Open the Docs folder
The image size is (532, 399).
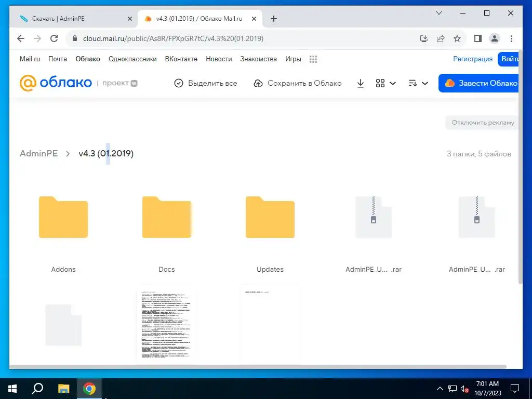(167, 217)
